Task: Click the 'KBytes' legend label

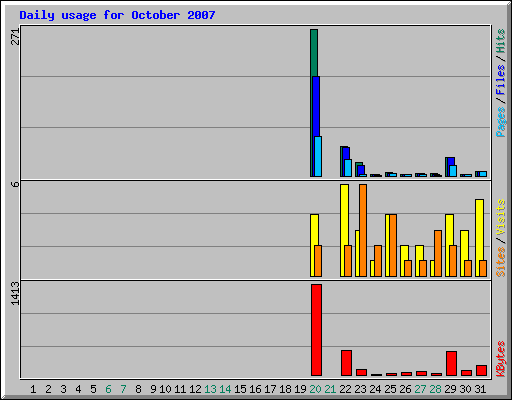Action: click(x=500, y=359)
